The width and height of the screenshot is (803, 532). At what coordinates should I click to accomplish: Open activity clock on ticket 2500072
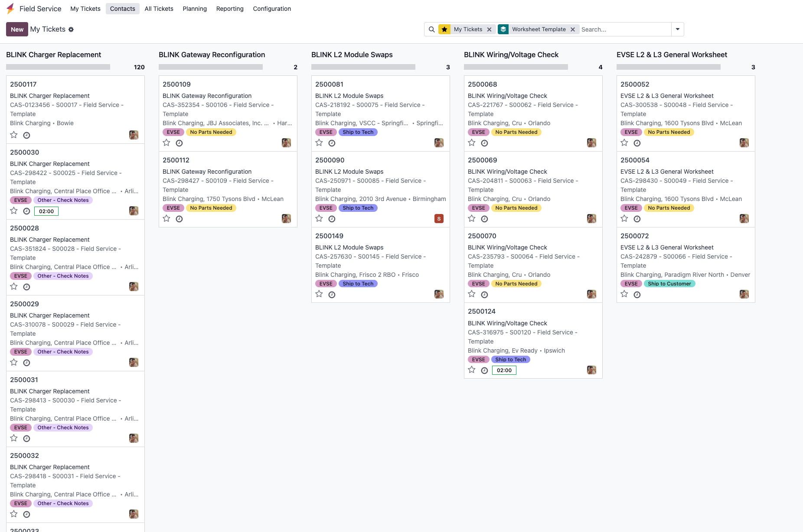tap(637, 295)
